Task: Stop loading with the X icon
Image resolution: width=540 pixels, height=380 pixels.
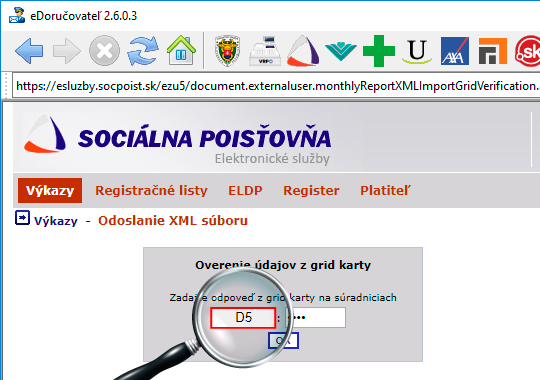Action: click(x=104, y=51)
